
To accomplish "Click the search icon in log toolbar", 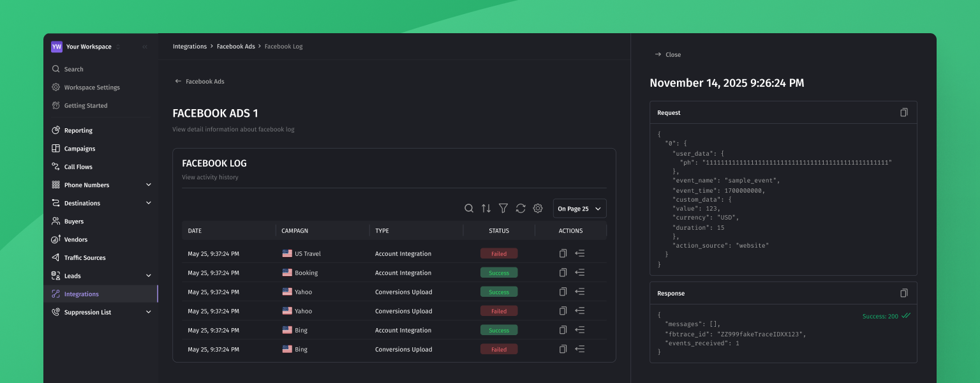I will [469, 208].
